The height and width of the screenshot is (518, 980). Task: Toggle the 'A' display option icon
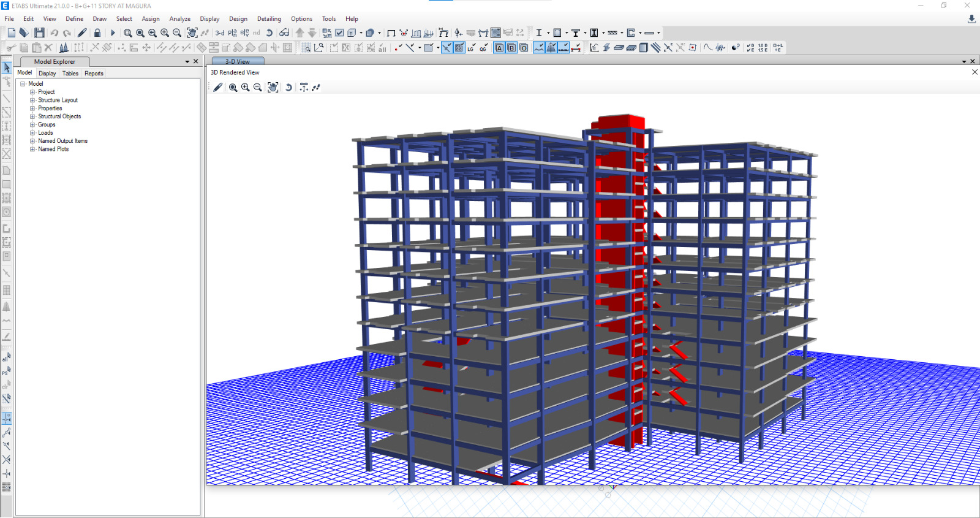pos(499,48)
